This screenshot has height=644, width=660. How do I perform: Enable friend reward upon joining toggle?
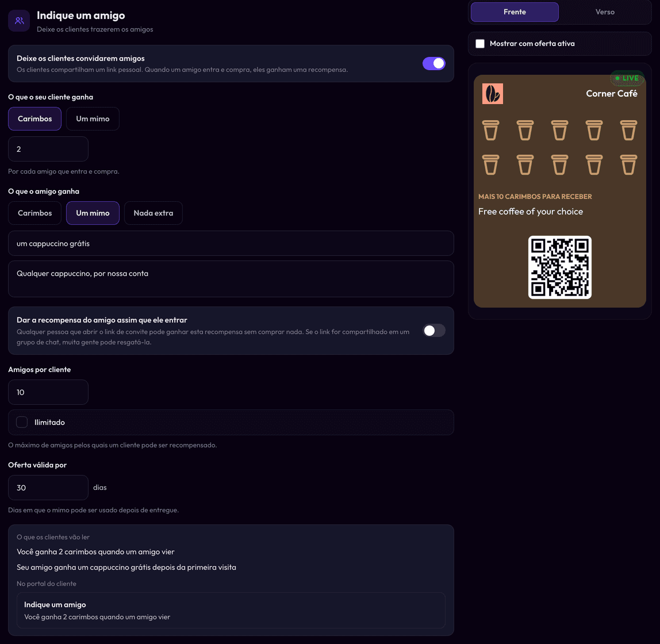434,331
